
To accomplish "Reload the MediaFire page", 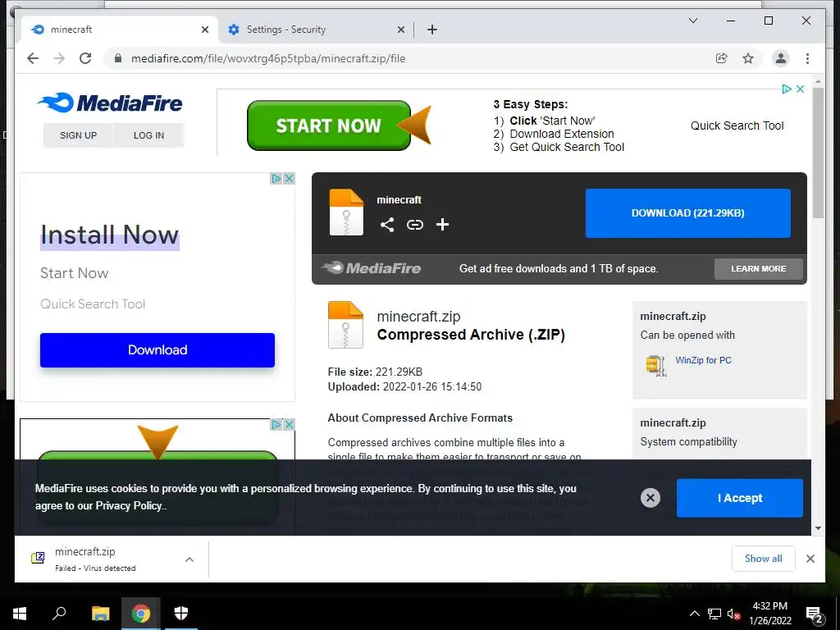I will [x=85, y=58].
